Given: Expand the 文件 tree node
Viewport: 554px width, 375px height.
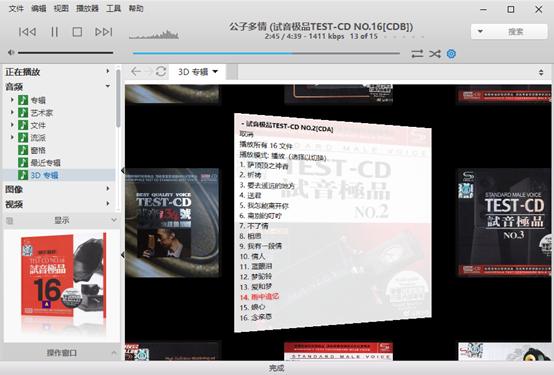Looking at the screenshot, I should [x=12, y=125].
